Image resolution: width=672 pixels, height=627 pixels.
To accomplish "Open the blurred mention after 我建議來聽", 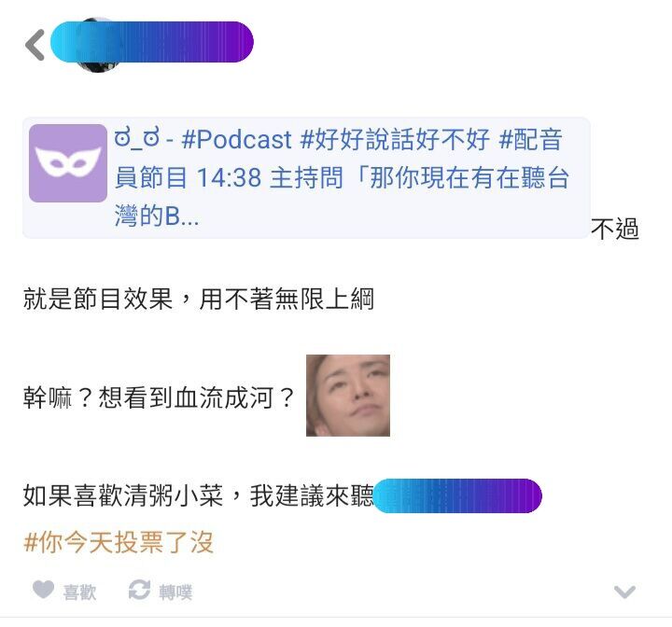I will point(457,495).
